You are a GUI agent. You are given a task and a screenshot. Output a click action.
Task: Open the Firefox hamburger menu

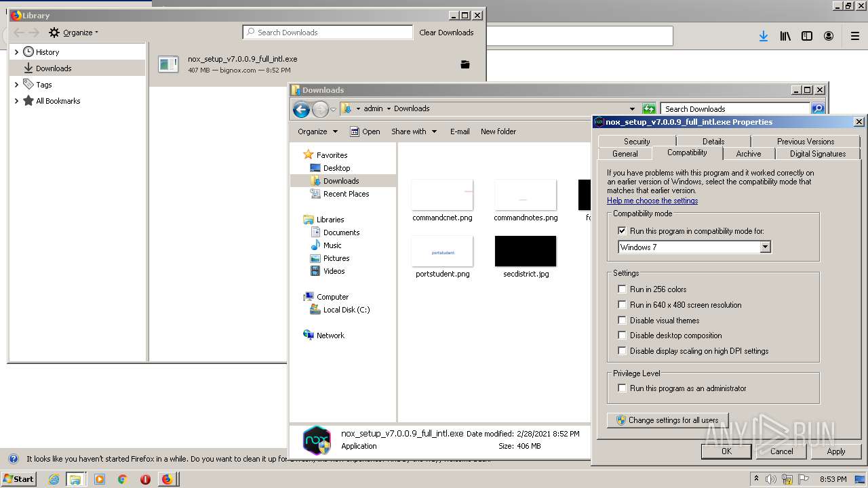point(855,37)
